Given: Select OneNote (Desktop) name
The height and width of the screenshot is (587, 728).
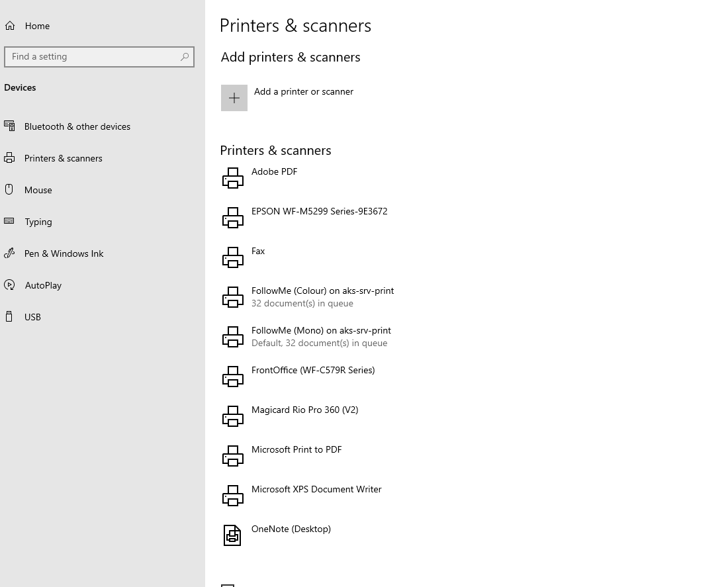Looking at the screenshot, I should tap(291, 529).
